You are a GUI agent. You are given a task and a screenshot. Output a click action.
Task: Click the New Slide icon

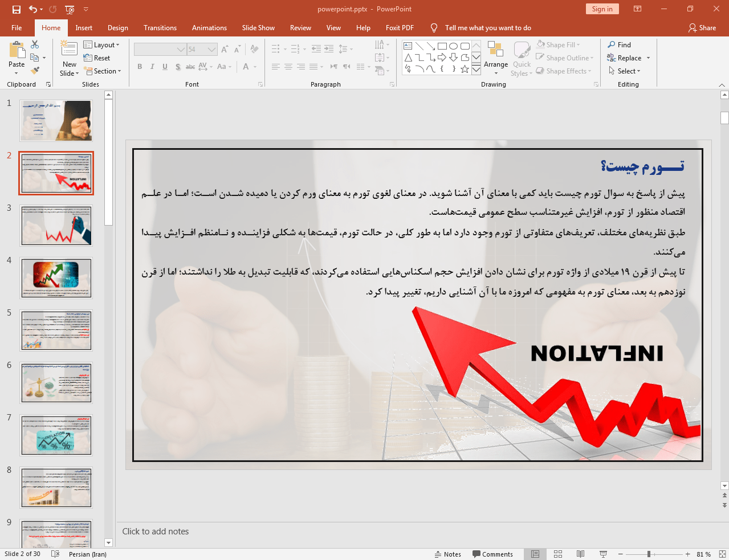tap(69, 49)
